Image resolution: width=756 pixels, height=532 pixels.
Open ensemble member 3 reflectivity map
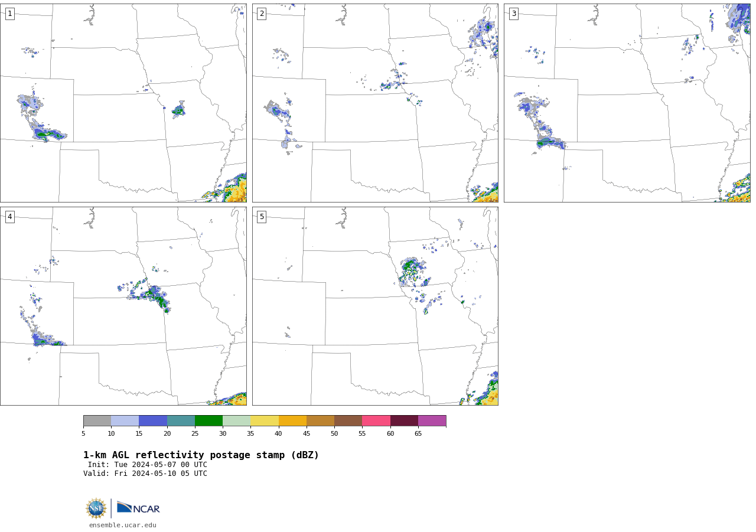point(627,103)
